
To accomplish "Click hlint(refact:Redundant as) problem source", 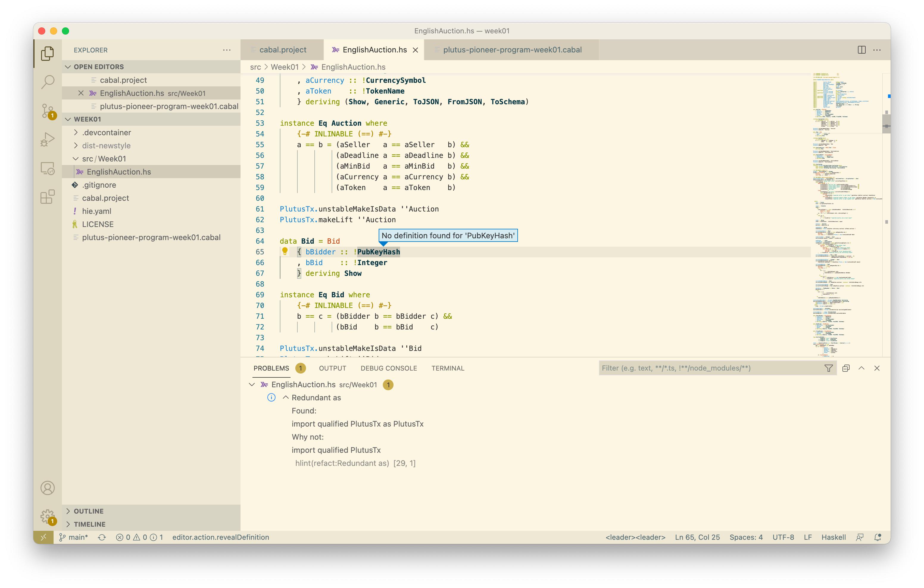I will coord(342,463).
